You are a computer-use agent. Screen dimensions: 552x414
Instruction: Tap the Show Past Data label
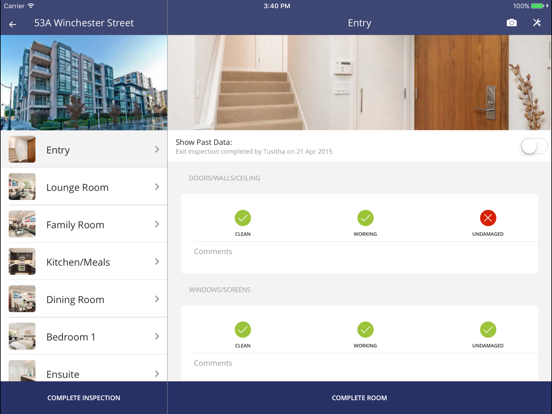click(x=203, y=142)
